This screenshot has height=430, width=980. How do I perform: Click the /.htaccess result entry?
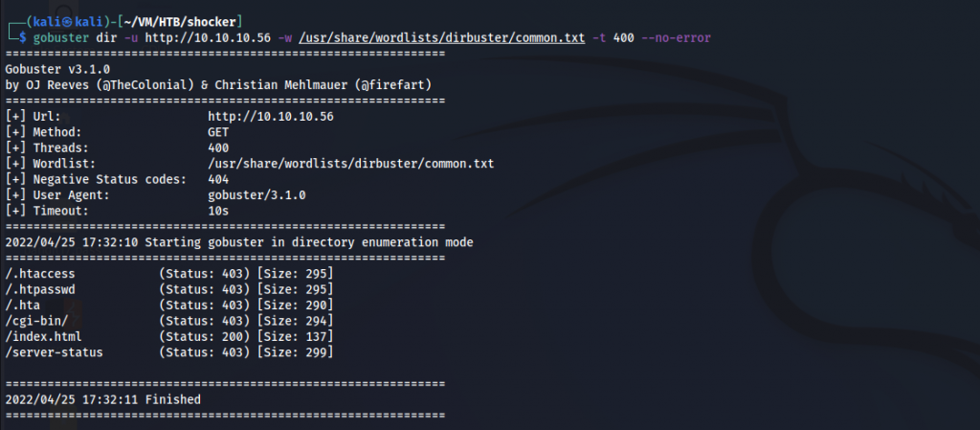pos(41,273)
